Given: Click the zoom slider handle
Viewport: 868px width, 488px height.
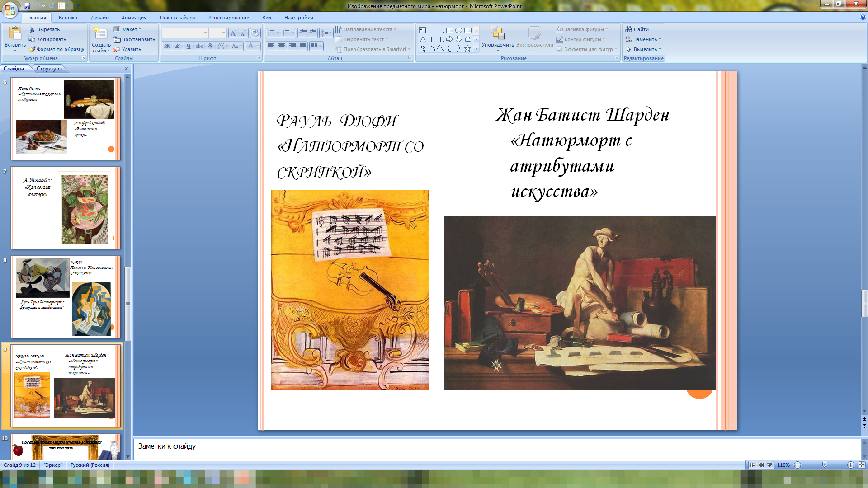Looking at the screenshot, I should (824, 465).
